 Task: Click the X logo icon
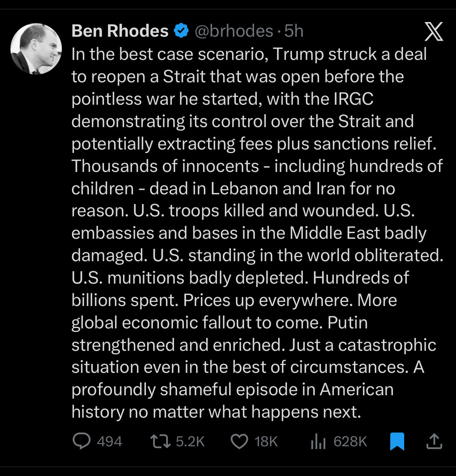[434, 32]
